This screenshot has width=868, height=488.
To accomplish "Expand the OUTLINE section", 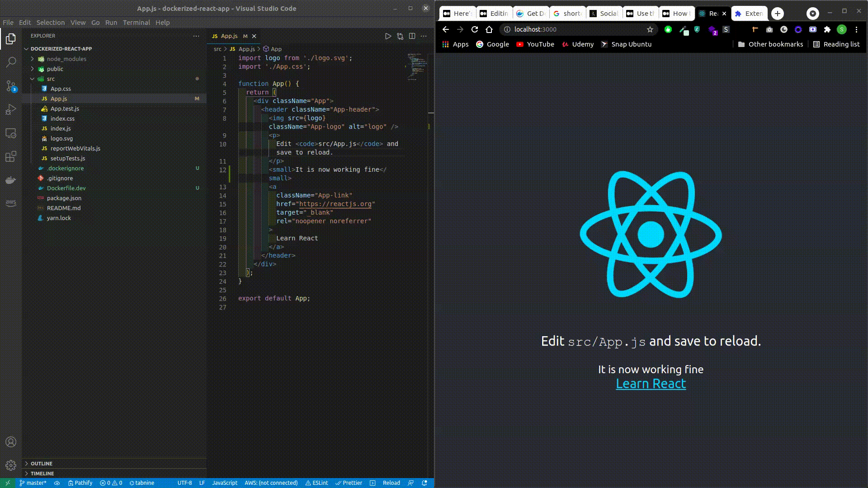I will coord(41,464).
